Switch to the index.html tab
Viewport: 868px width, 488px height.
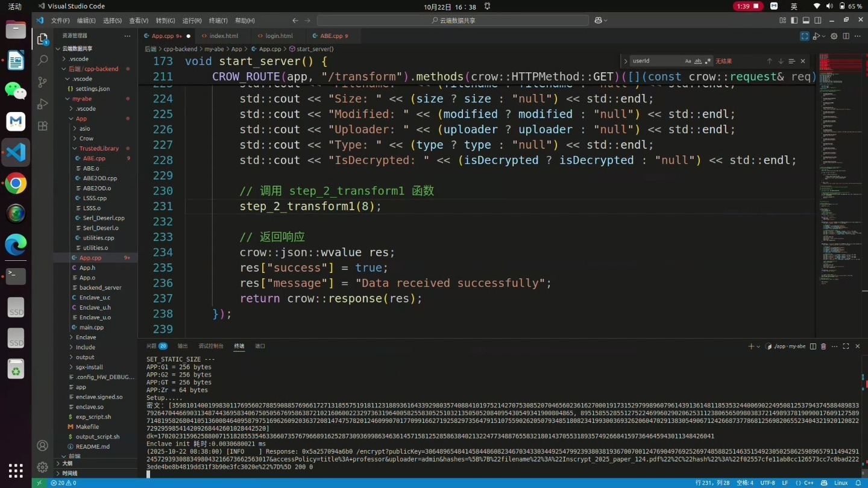[x=224, y=36]
